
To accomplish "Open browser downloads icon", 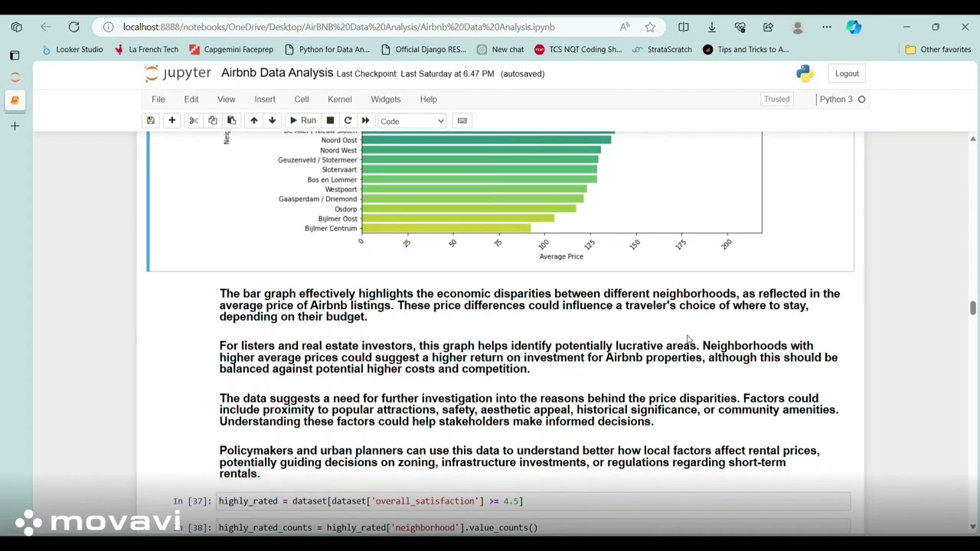I will tap(712, 27).
